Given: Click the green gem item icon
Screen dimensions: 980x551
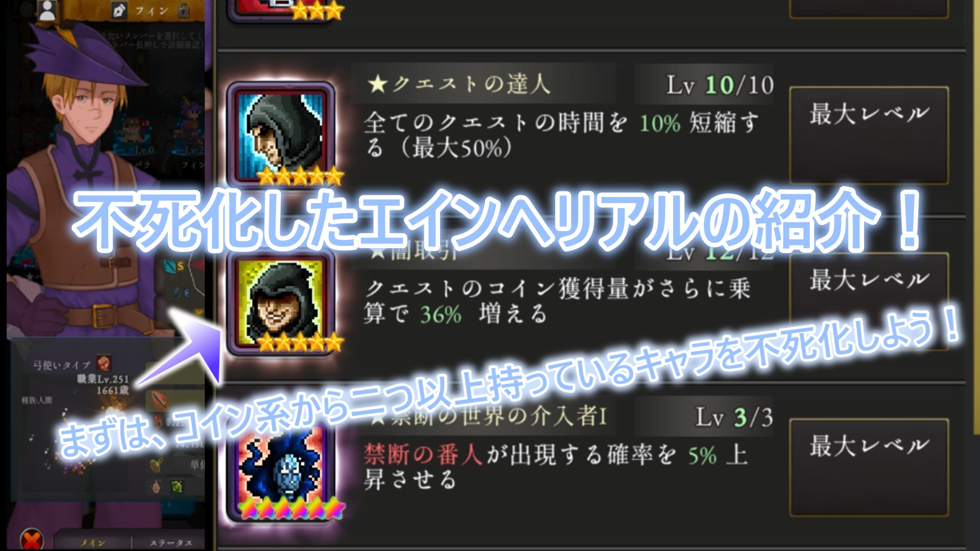Looking at the screenshot, I should click(177, 486).
